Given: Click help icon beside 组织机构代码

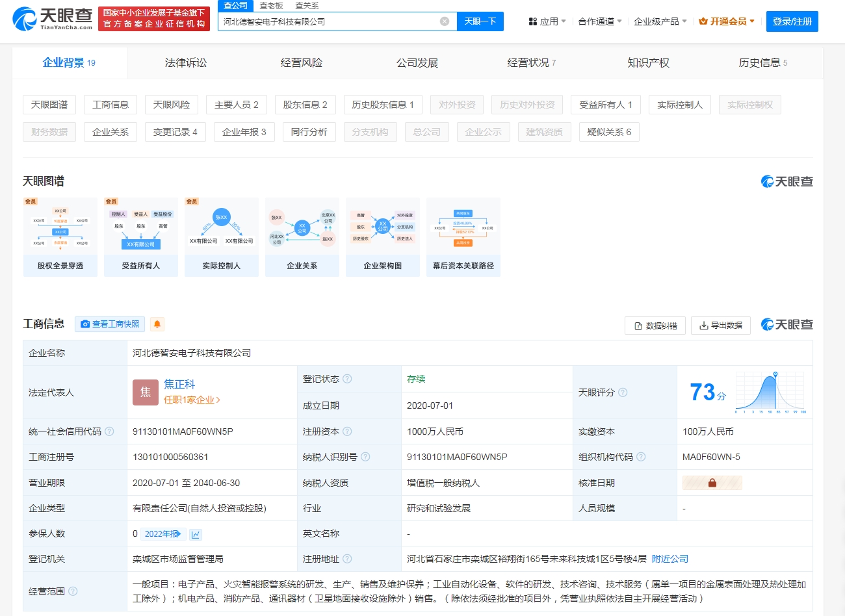Looking at the screenshot, I should point(641,457).
